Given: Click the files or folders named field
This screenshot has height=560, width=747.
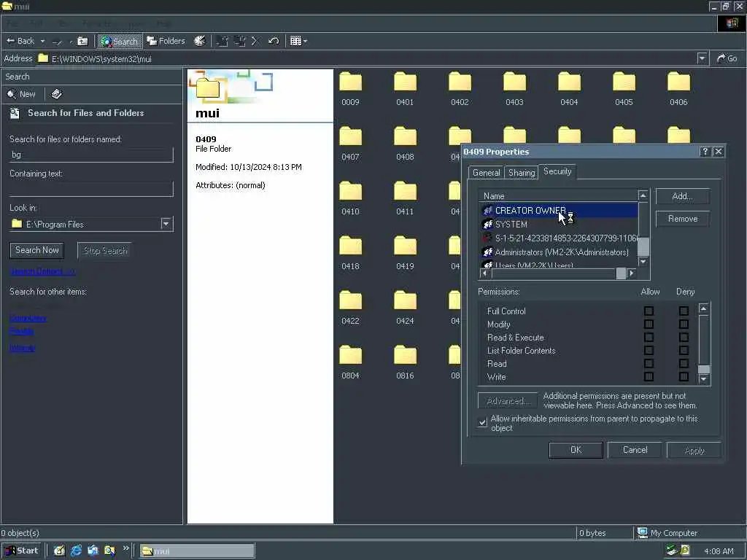Looking at the screenshot, I should (x=91, y=155).
